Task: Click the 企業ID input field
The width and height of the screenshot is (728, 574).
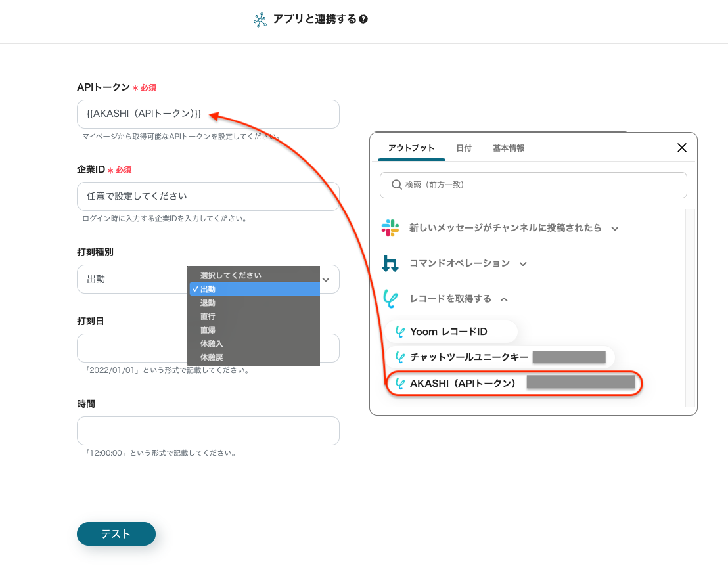Action: click(x=208, y=196)
